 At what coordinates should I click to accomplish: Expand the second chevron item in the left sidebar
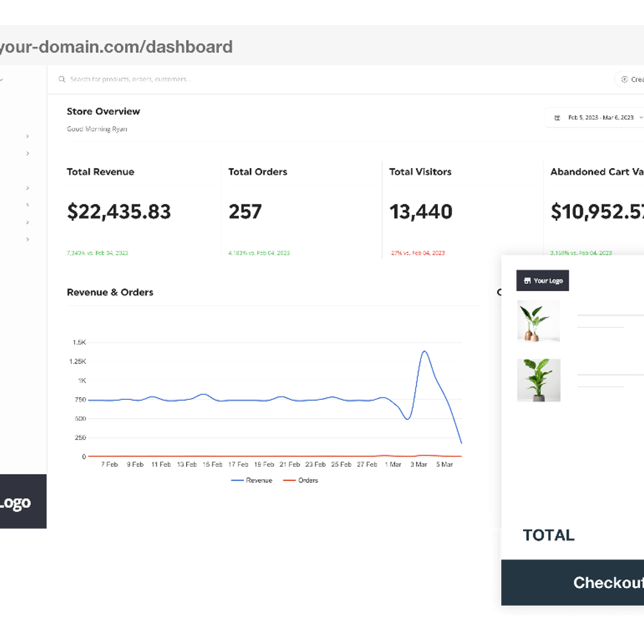pyautogui.click(x=27, y=153)
